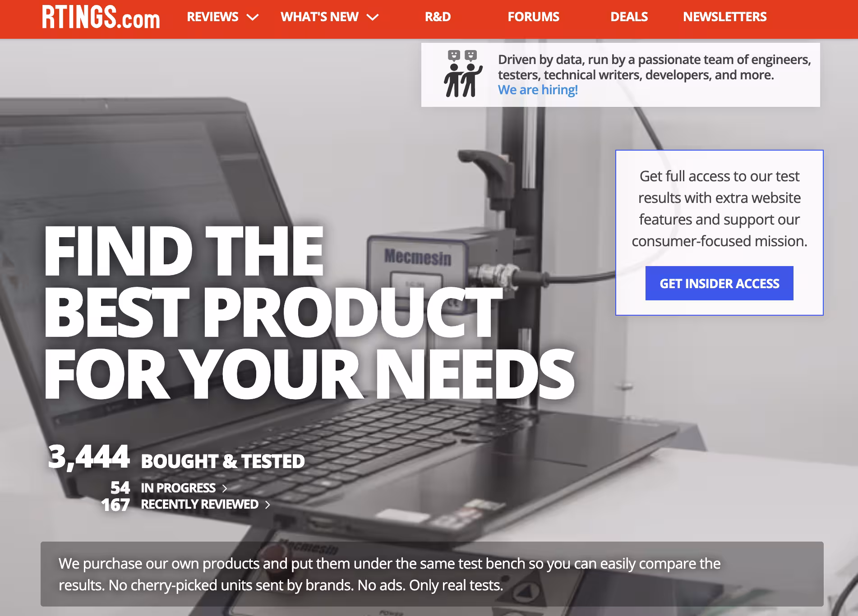Click the RTINGS.com logo
This screenshot has width=858, height=616.
[101, 17]
